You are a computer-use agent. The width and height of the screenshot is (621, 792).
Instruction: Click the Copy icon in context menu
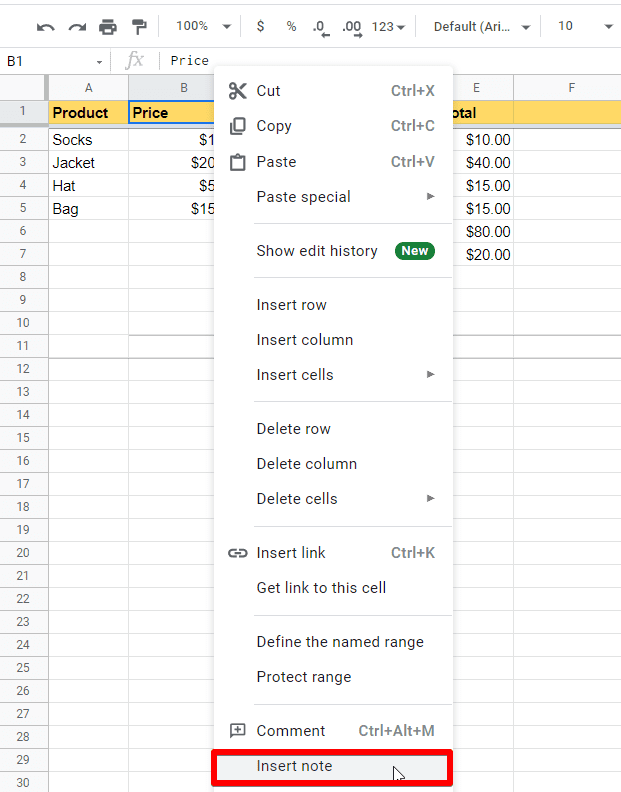coord(237,126)
